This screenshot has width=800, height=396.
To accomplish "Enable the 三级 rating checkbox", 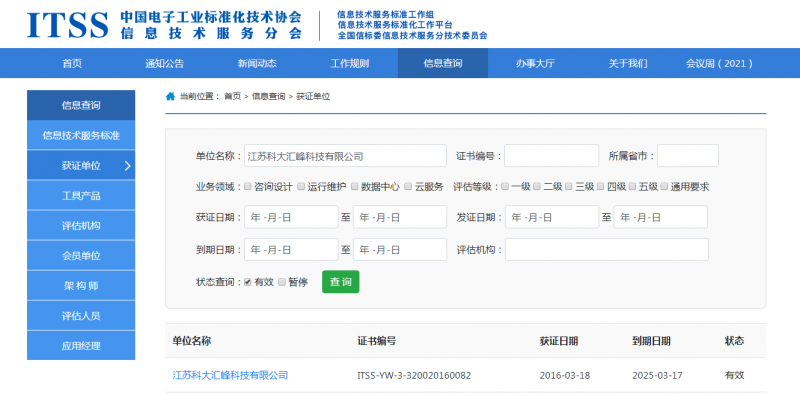I will click(x=568, y=186).
